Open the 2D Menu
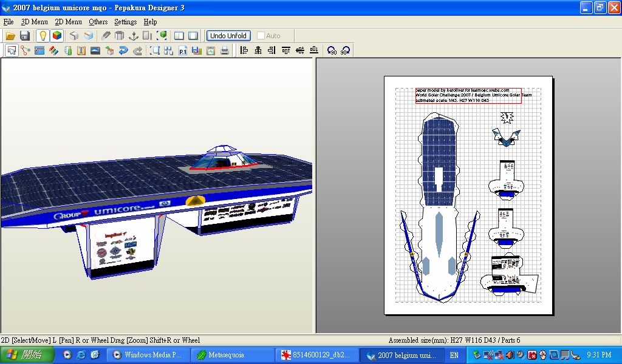The image size is (622, 364). coord(68,22)
